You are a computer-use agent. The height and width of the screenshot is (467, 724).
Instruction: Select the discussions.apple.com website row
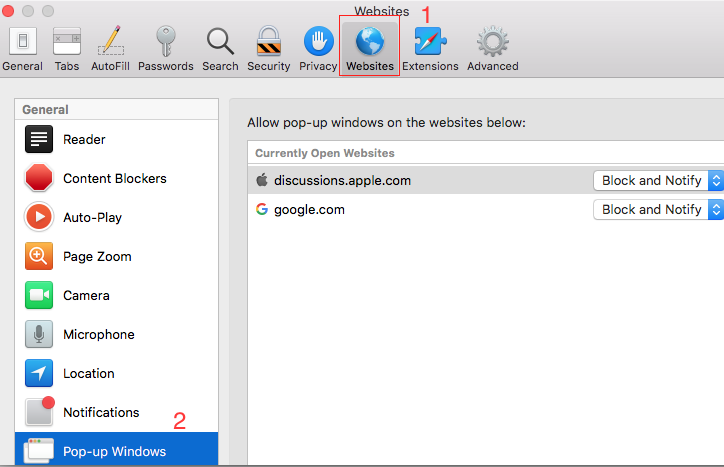486,180
